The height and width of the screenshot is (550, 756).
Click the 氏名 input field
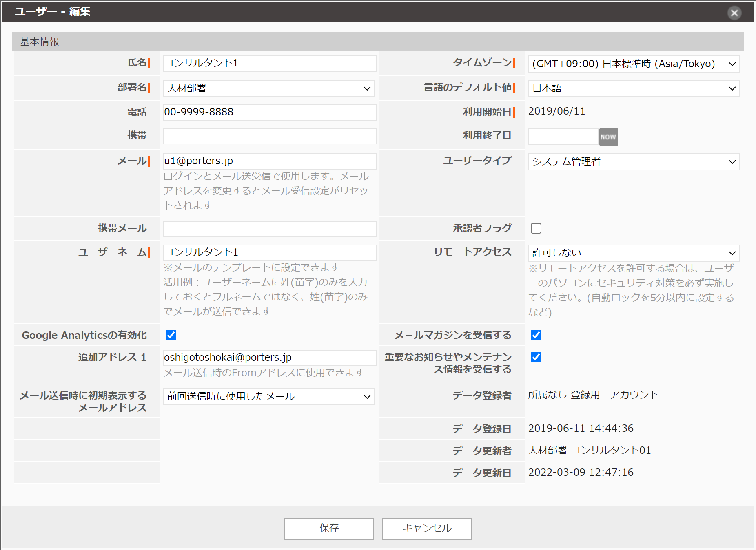click(x=268, y=64)
